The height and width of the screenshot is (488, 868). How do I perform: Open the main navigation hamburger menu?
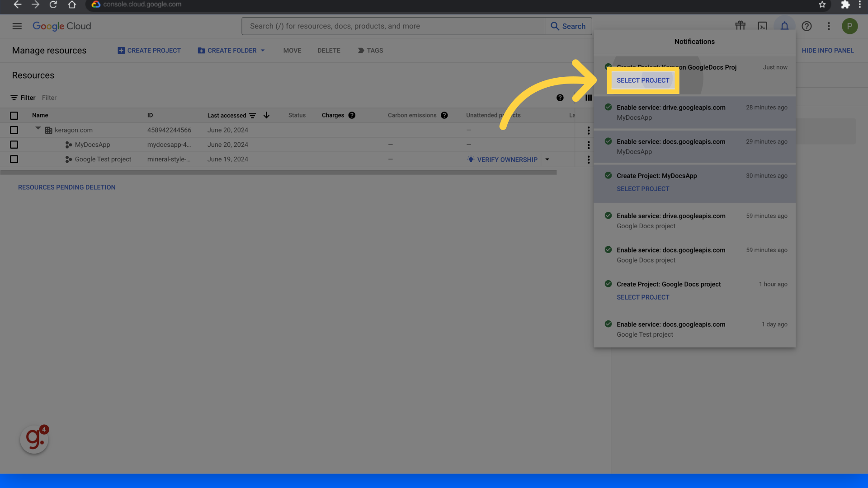[17, 26]
